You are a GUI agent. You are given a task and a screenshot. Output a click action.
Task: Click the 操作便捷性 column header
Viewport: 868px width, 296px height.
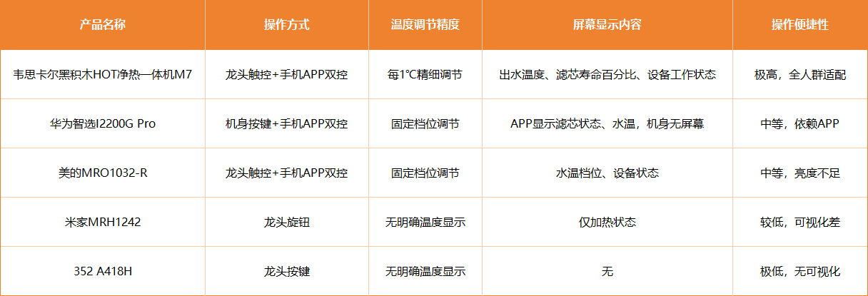pyautogui.click(x=799, y=24)
